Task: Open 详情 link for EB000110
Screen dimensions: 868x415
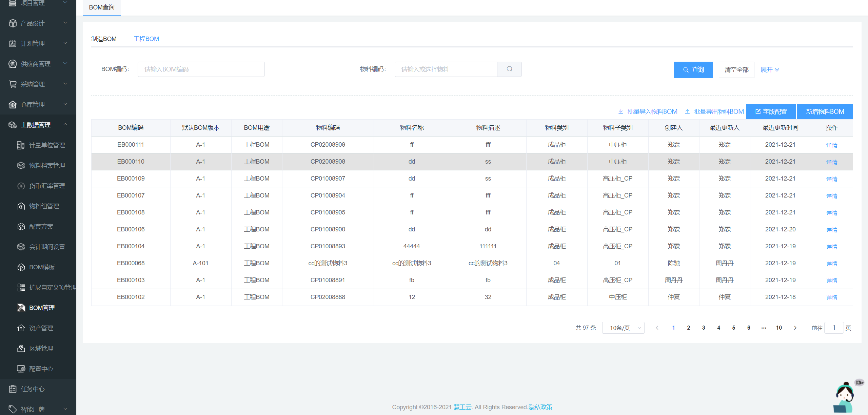Action: coord(831,162)
